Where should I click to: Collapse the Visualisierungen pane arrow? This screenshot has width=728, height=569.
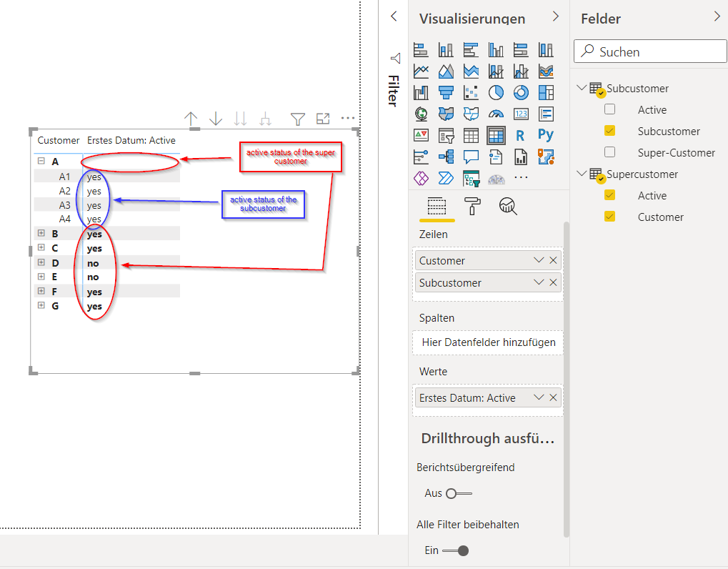coord(555,16)
